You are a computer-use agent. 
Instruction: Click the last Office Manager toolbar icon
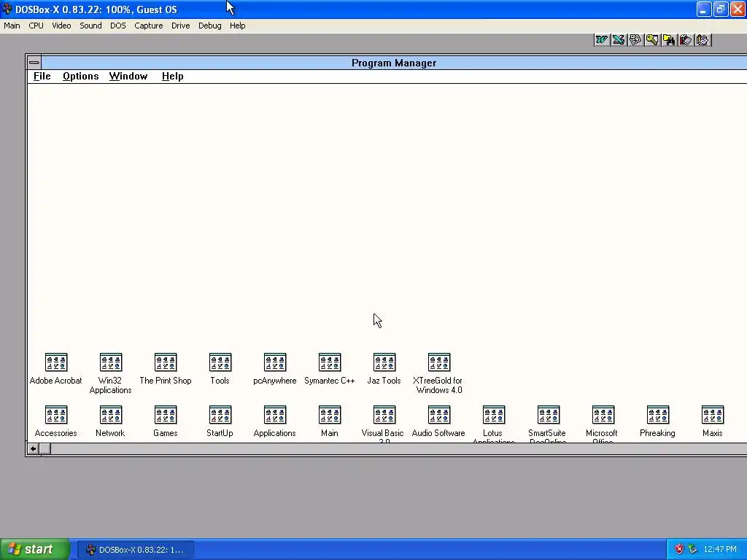pos(703,40)
